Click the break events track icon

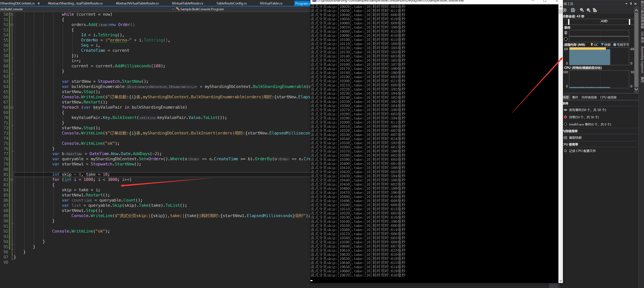[x=566, y=33]
